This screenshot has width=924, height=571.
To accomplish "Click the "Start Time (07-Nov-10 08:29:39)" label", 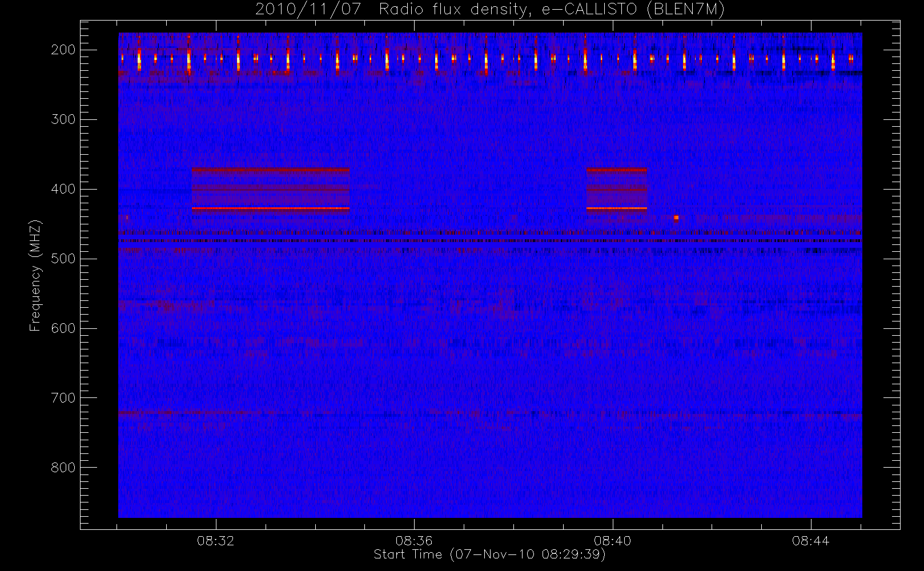I will [489, 554].
